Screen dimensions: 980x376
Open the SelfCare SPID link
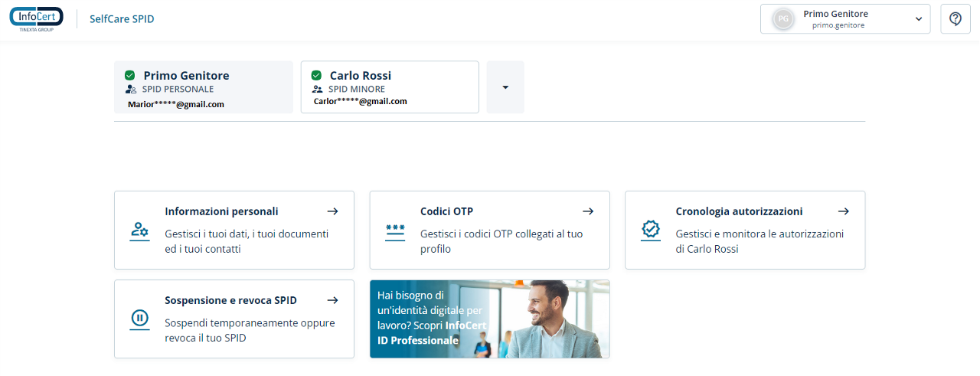point(122,19)
